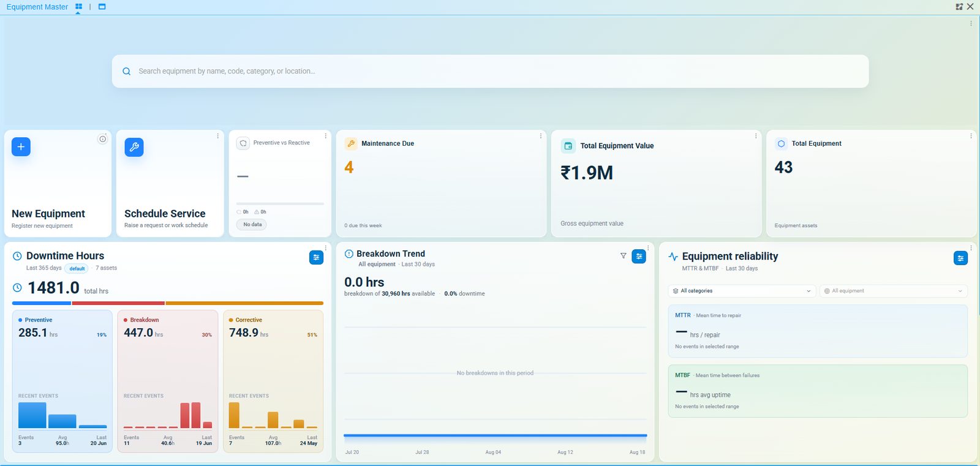The width and height of the screenshot is (980, 466).
Task: Click the Preventive vs Reactive shield icon
Action: (x=243, y=143)
